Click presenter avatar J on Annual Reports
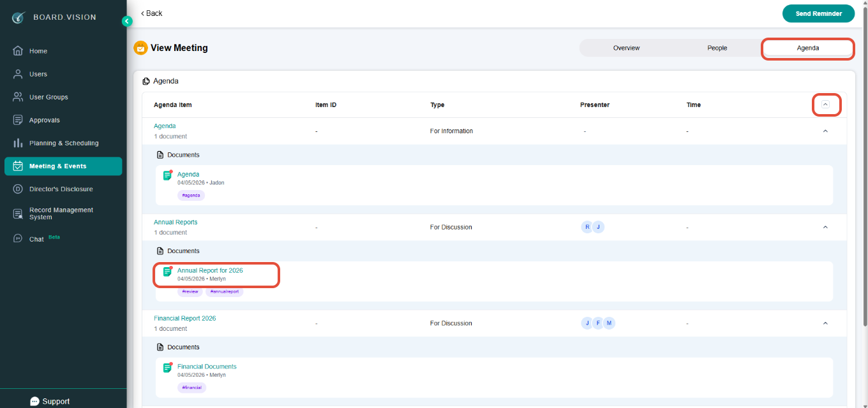The image size is (868, 408). 598,227
